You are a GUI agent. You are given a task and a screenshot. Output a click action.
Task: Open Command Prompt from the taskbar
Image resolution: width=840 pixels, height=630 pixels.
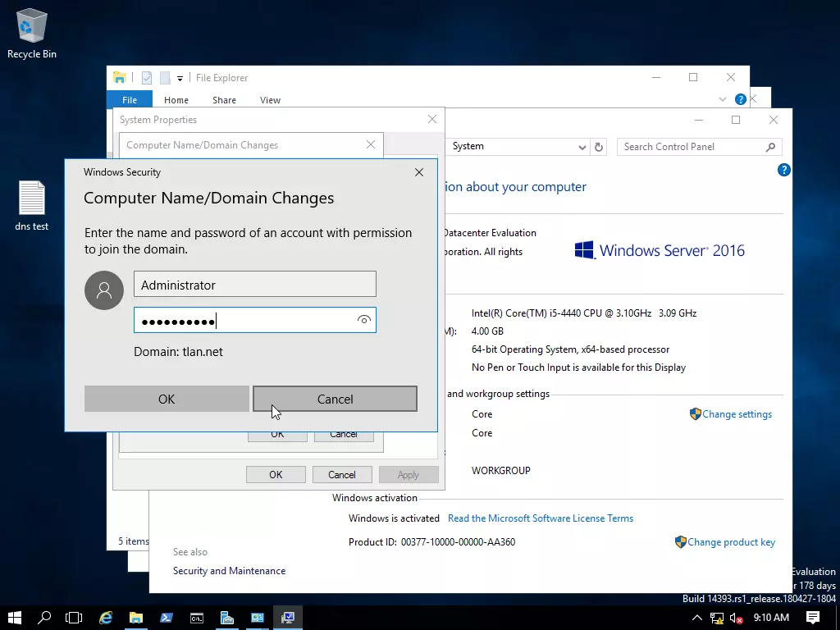pos(197,618)
